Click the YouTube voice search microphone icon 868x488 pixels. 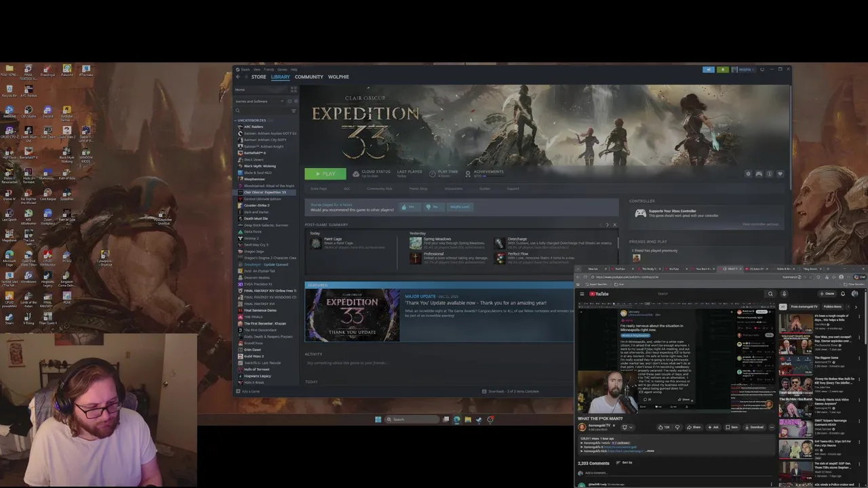click(784, 294)
